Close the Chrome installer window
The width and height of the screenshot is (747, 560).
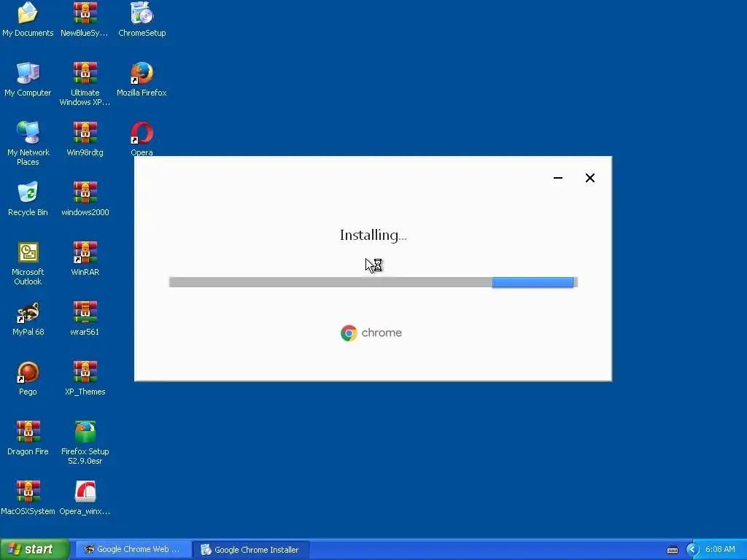pyautogui.click(x=589, y=178)
